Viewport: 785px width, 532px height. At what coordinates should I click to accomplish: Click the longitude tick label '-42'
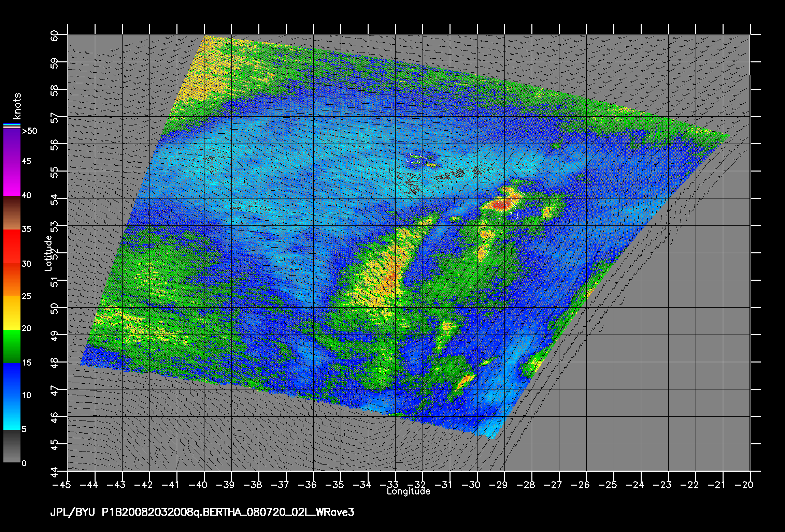143,485
